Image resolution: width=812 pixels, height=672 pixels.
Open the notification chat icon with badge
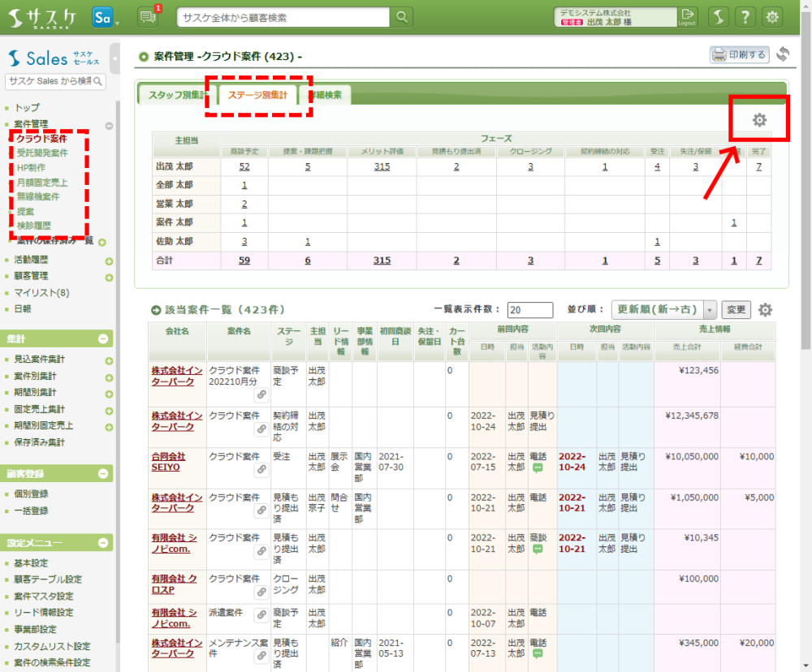[x=148, y=17]
